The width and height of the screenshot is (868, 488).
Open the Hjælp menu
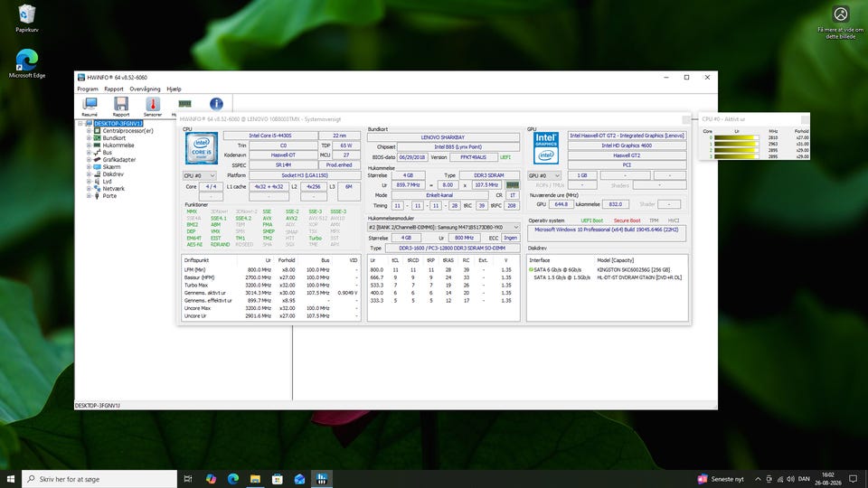click(x=174, y=89)
